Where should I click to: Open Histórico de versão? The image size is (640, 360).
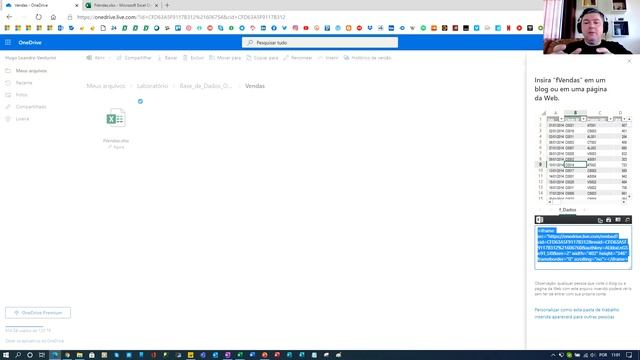tap(367, 58)
